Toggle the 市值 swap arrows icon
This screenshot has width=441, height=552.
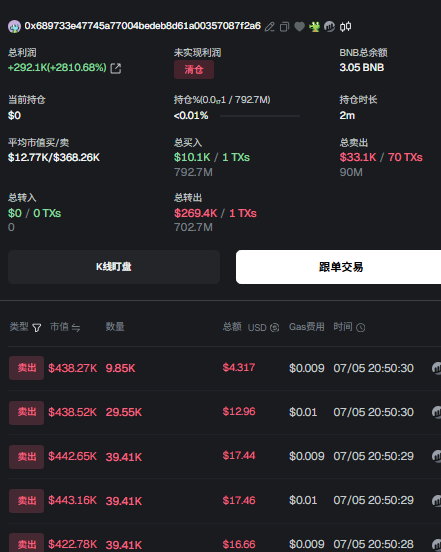(x=76, y=328)
